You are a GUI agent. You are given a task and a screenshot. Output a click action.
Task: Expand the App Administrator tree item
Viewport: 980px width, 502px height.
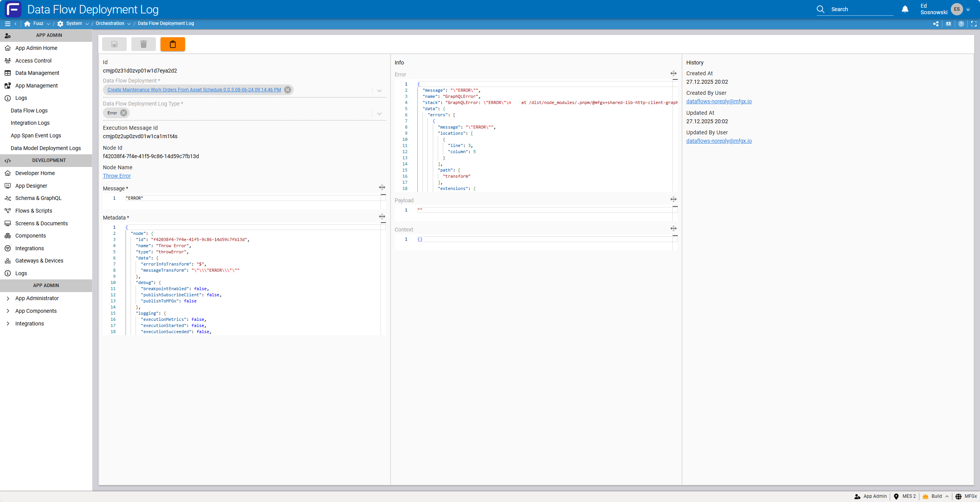click(x=8, y=298)
